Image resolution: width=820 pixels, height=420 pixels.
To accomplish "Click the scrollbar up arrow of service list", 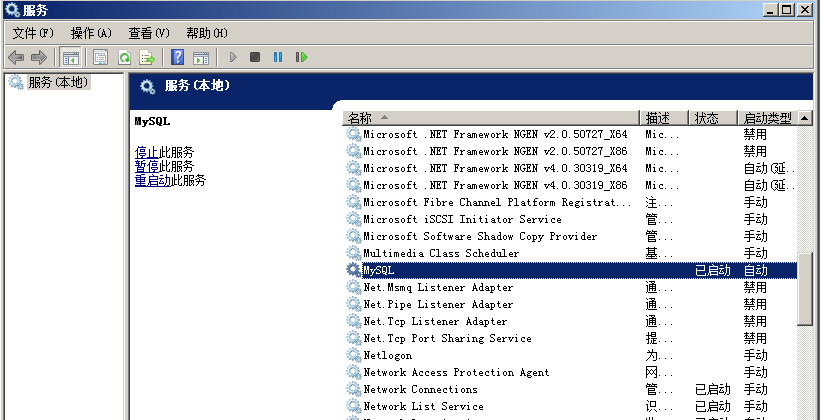I will [805, 118].
